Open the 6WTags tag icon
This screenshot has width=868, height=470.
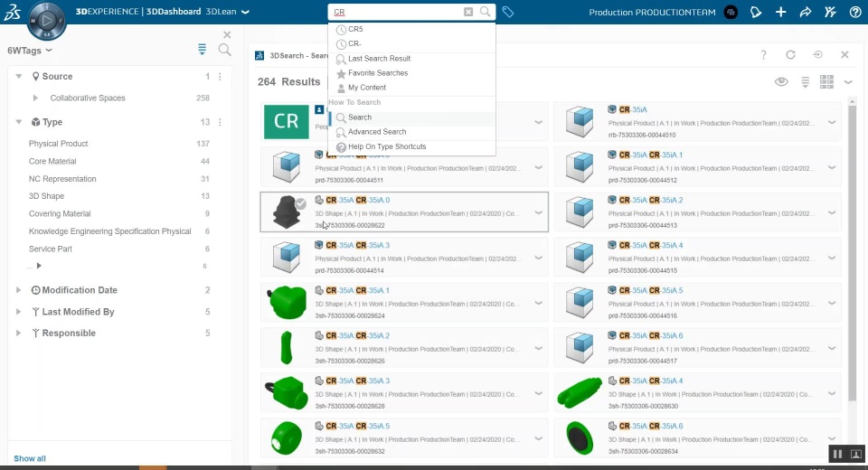[x=507, y=12]
